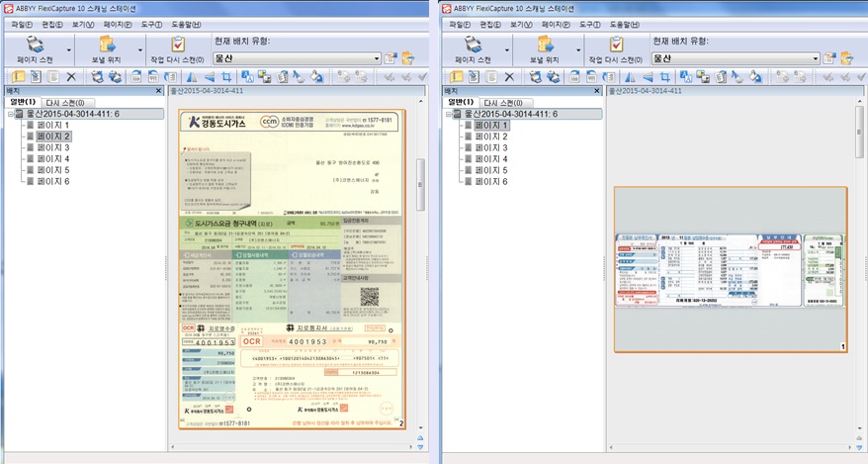Viewport: 868px width, 464px height.
Task: Click the vertical scrollbar thumb in left window viewer
Action: [421, 184]
